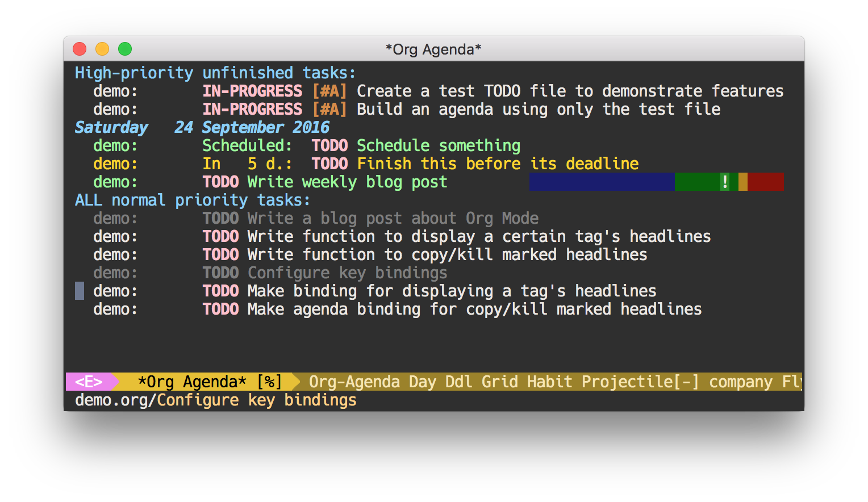Click 'Ddl' indicator in modeline

(x=459, y=382)
